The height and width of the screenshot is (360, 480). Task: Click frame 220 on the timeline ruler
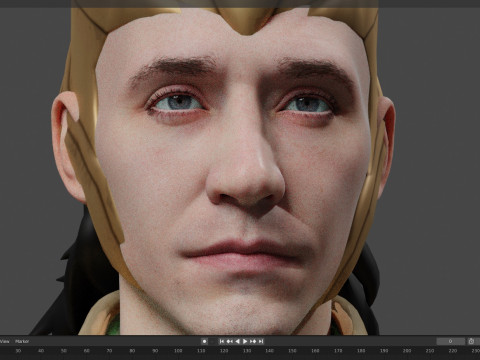point(453,351)
